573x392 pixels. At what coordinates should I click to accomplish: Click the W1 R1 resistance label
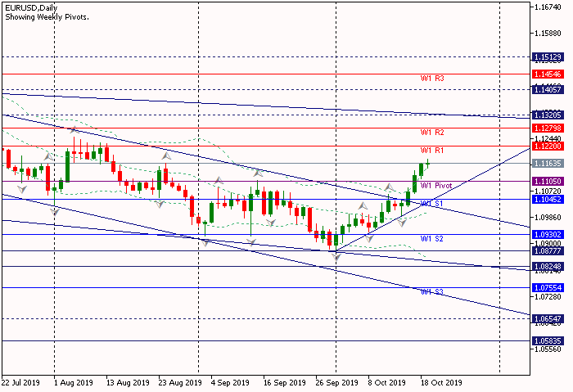[x=432, y=151]
